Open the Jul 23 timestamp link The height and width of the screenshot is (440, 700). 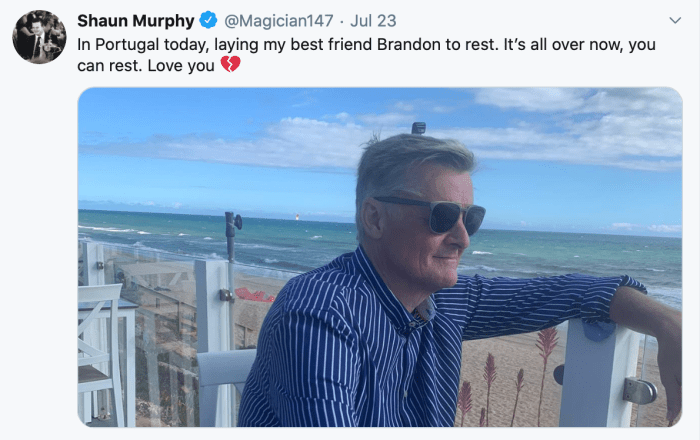373,21
